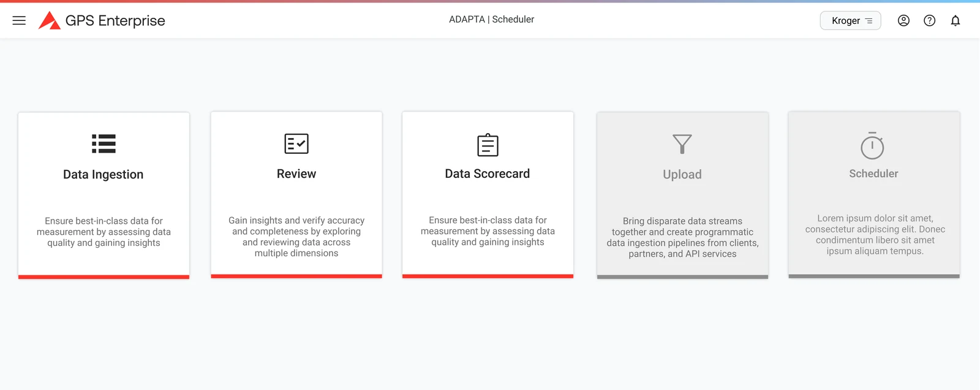Screen dimensions: 980x390
Task: Click the Data Scorecard clipboard icon
Action: click(x=488, y=145)
